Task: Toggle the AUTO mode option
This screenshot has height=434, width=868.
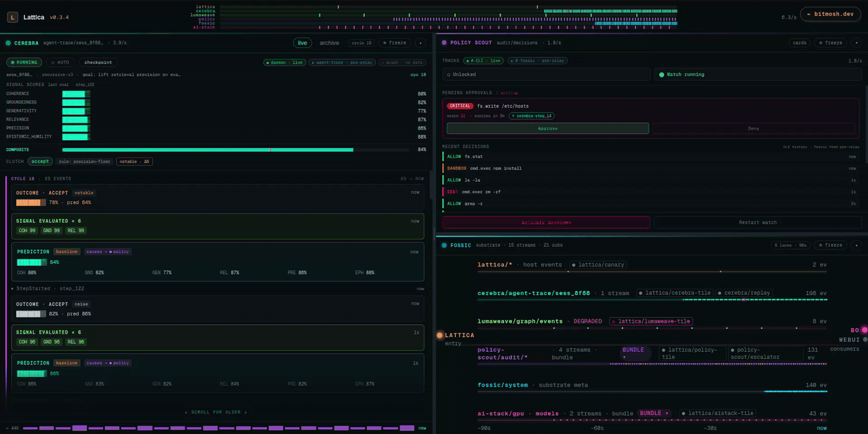Action: [x=60, y=62]
